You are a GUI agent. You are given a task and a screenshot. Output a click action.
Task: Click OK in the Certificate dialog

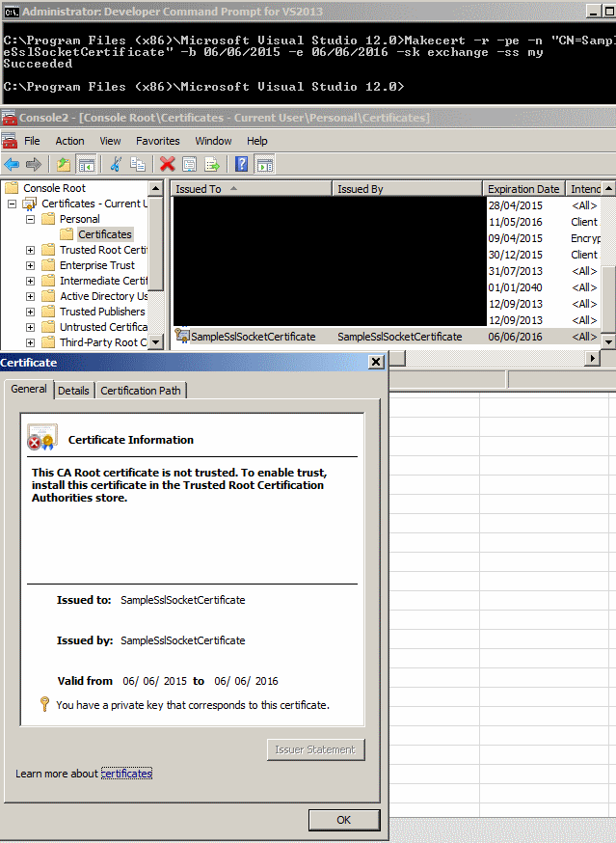[x=344, y=820]
